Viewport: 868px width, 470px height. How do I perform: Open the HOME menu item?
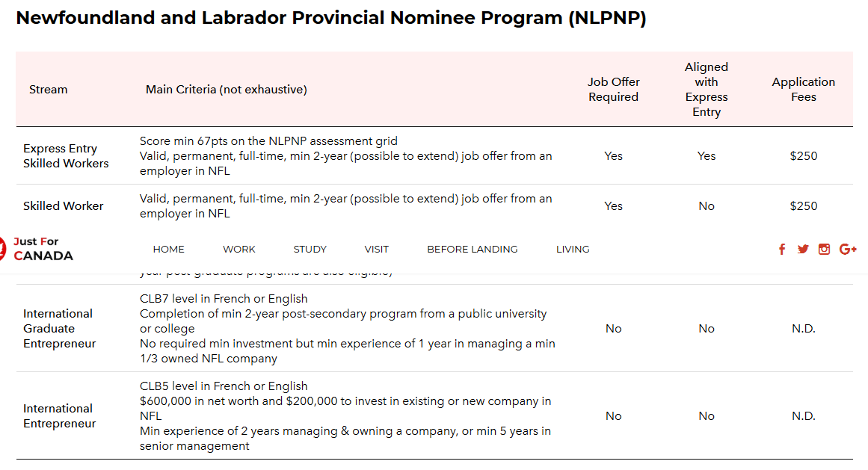point(168,249)
